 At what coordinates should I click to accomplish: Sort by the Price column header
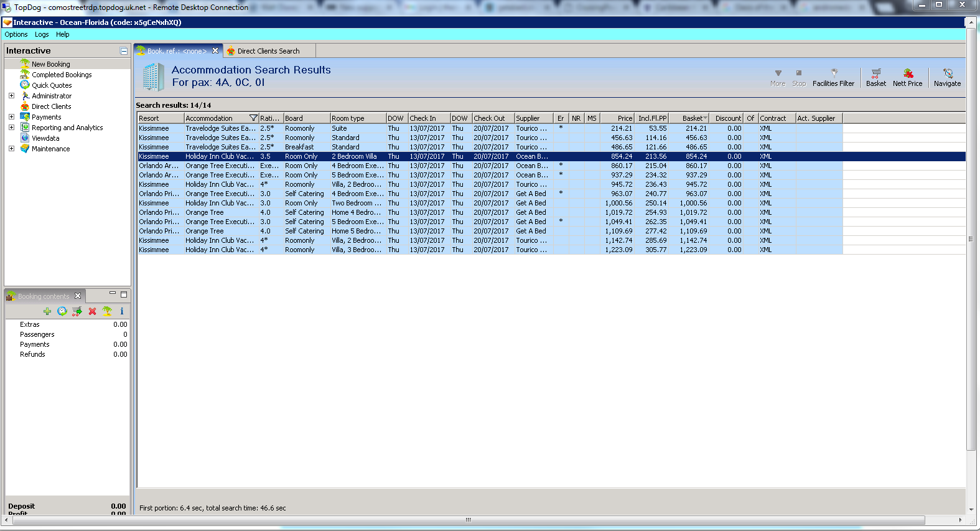click(617, 118)
